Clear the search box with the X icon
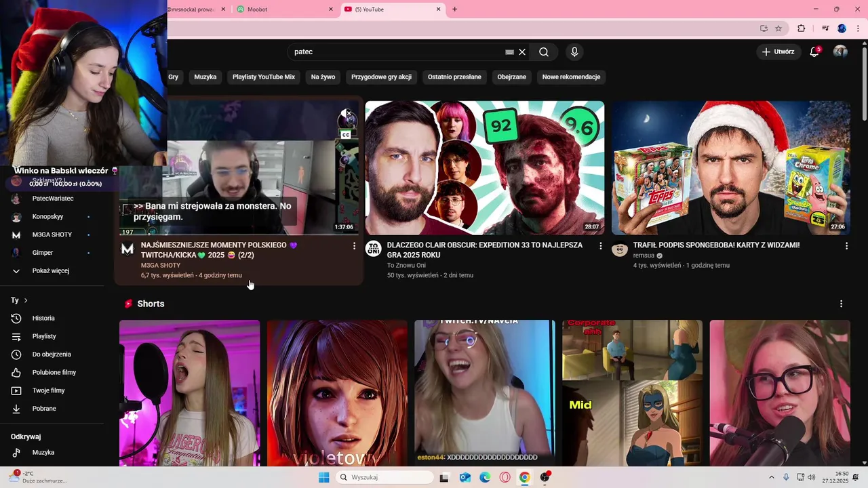 pyautogui.click(x=522, y=52)
